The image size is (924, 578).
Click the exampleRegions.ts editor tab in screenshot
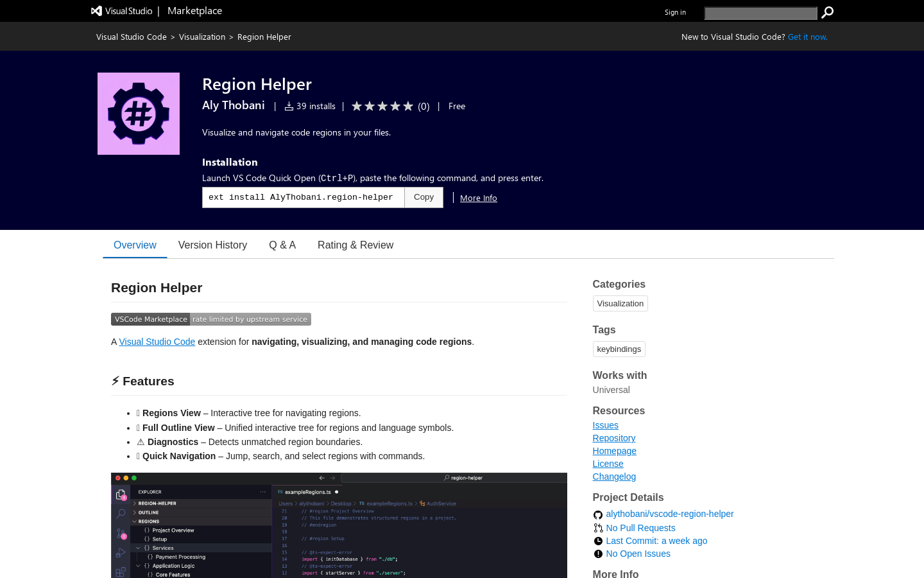click(308, 492)
